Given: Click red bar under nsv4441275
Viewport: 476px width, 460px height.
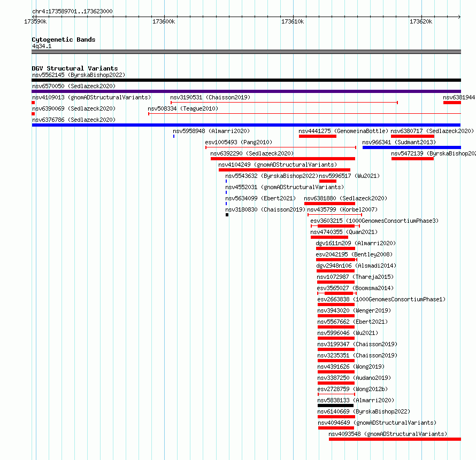Looking at the screenshot, I should [318, 136].
